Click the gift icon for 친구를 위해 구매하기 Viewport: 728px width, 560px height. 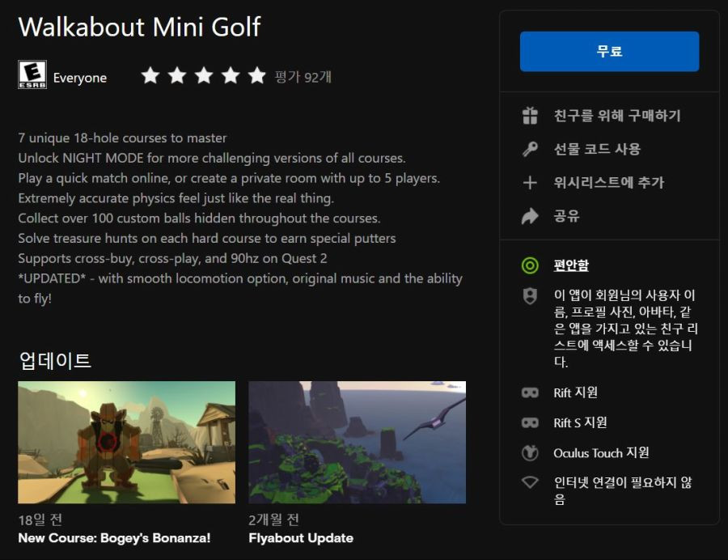(x=530, y=116)
